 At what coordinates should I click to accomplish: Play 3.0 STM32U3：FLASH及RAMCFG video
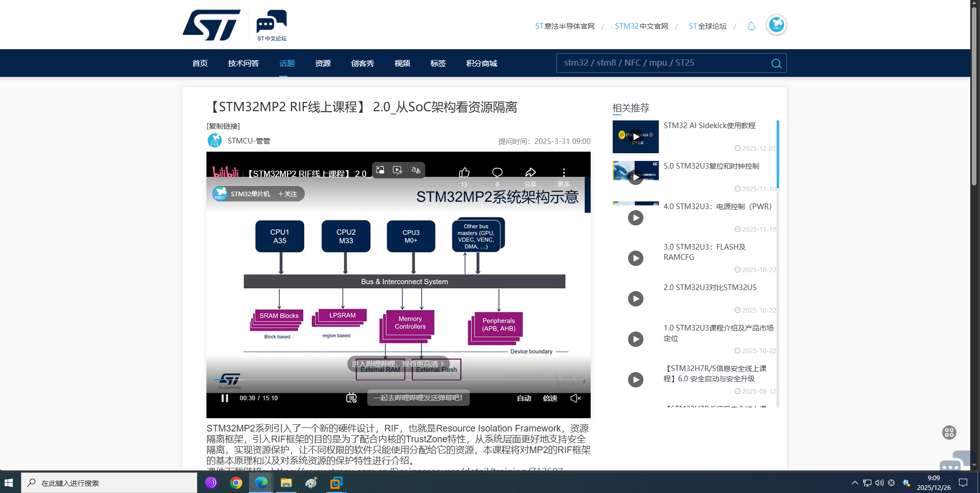click(x=636, y=258)
